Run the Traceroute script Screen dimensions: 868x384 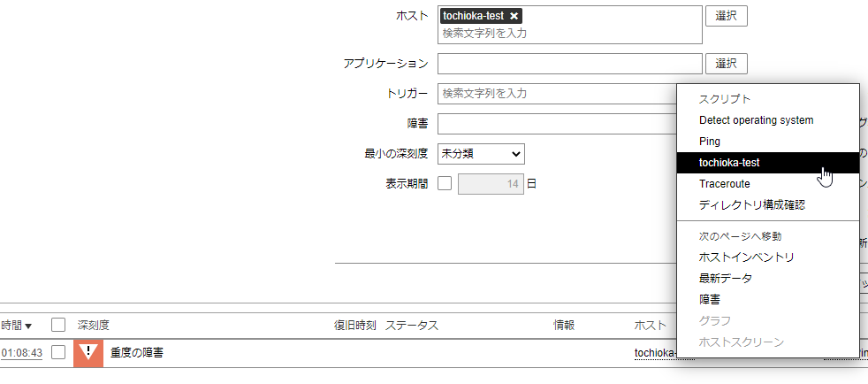point(724,184)
